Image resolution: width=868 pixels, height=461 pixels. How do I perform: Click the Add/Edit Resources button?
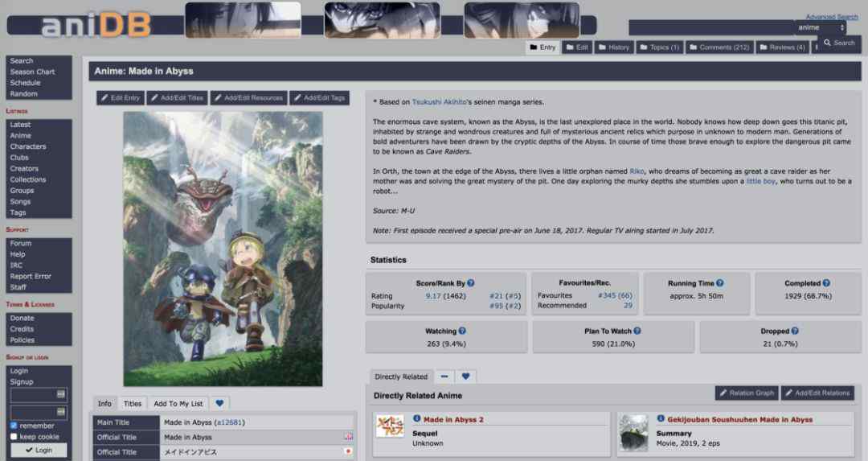coord(248,98)
